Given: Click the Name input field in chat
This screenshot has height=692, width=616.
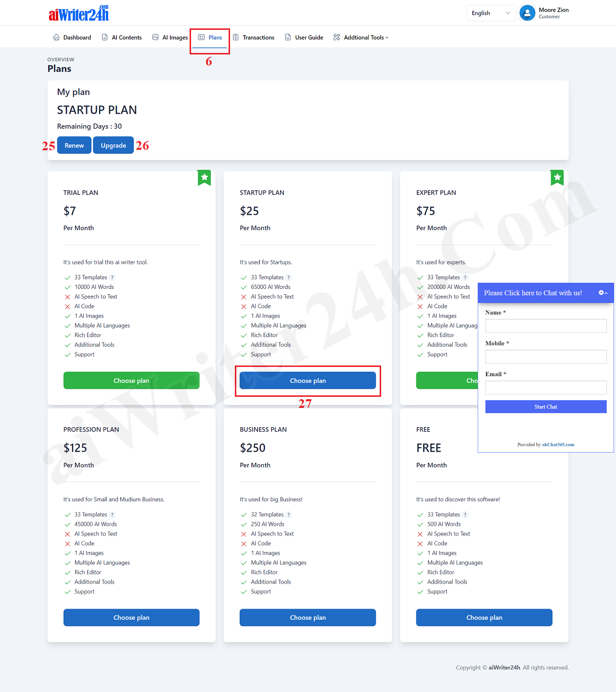Looking at the screenshot, I should point(546,326).
